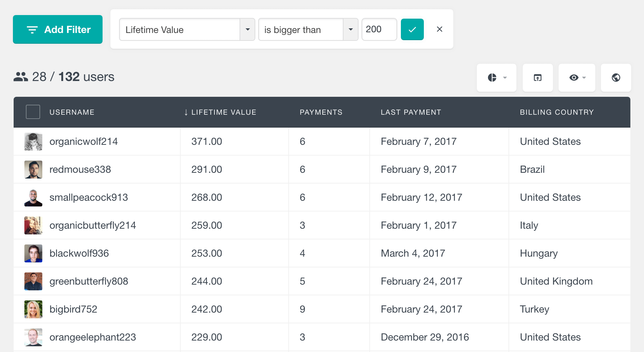This screenshot has width=644, height=352.
Task: Click the avatar of greenbutterfly808
Action: coord(33,281)
